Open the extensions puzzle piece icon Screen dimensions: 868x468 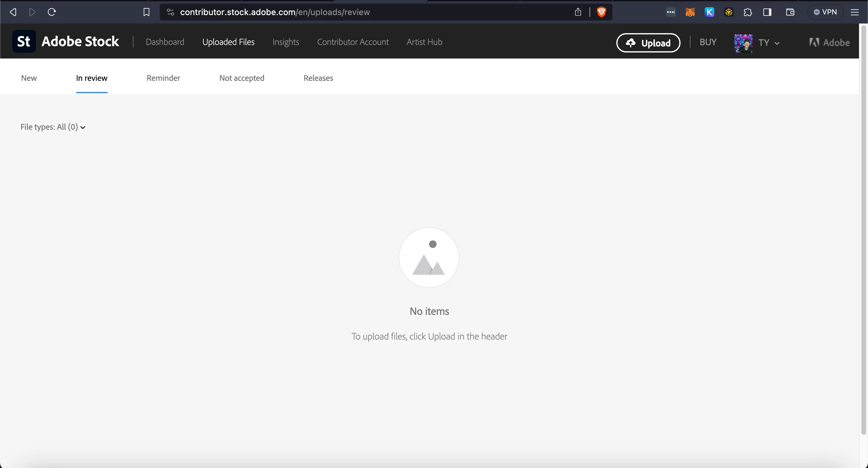pos(748,12)
